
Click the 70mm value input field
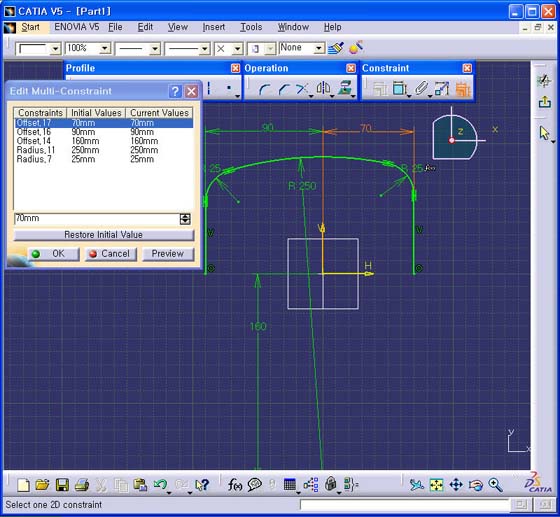coord(97,219)
